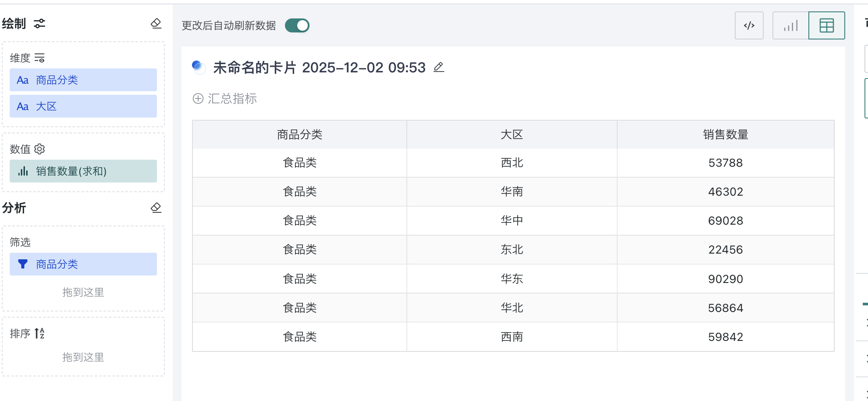Select the 商品分类 dimension chip
Viewport: 868px width, 401px height.
tap(83, 80)
